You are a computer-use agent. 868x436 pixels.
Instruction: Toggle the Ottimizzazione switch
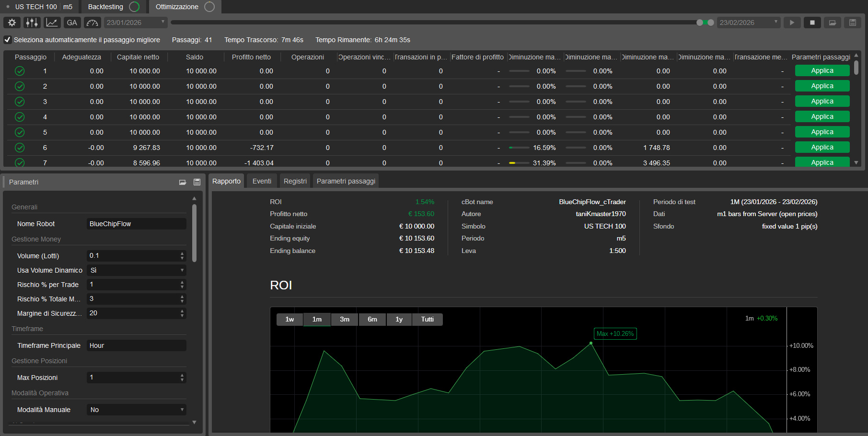[208, 7]
